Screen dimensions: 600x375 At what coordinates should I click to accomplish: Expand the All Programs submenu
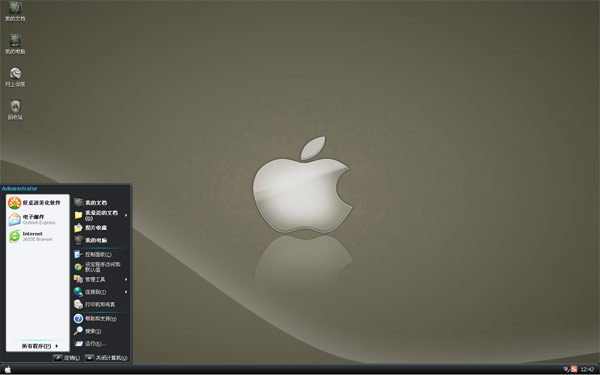[40, 346]
